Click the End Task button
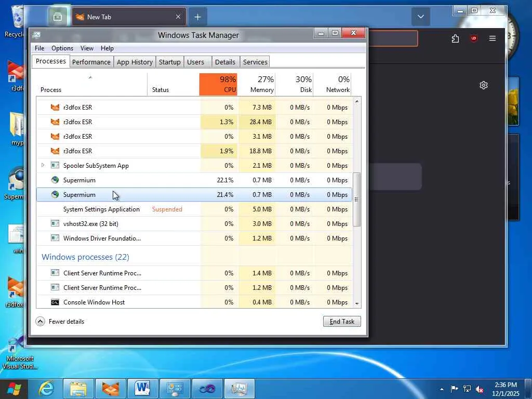Viewport: 532px width, 399px height. pos(342,321)
